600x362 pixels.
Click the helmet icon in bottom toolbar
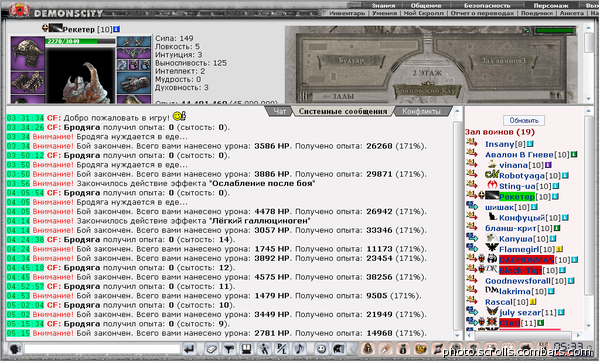[x=339, y=349]
